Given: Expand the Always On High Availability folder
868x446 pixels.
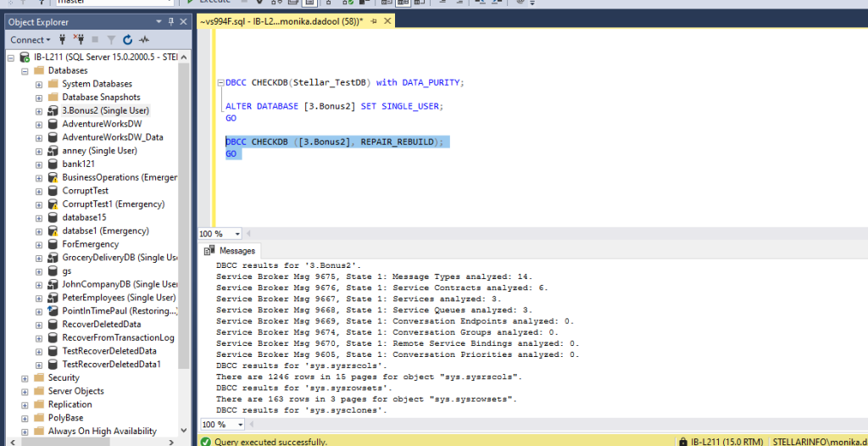Looking at the screenshot, I should pos(25,431).
